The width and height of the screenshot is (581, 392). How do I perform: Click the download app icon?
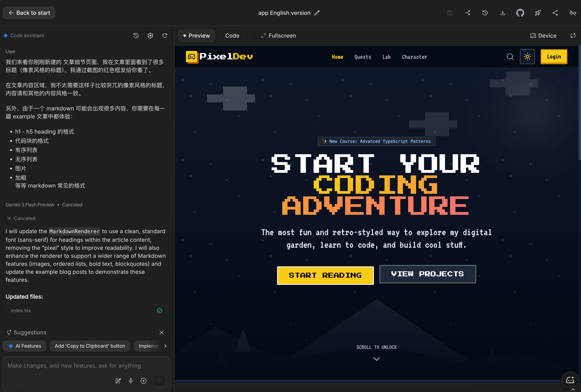pyautogui.click(x=503, y=13)
